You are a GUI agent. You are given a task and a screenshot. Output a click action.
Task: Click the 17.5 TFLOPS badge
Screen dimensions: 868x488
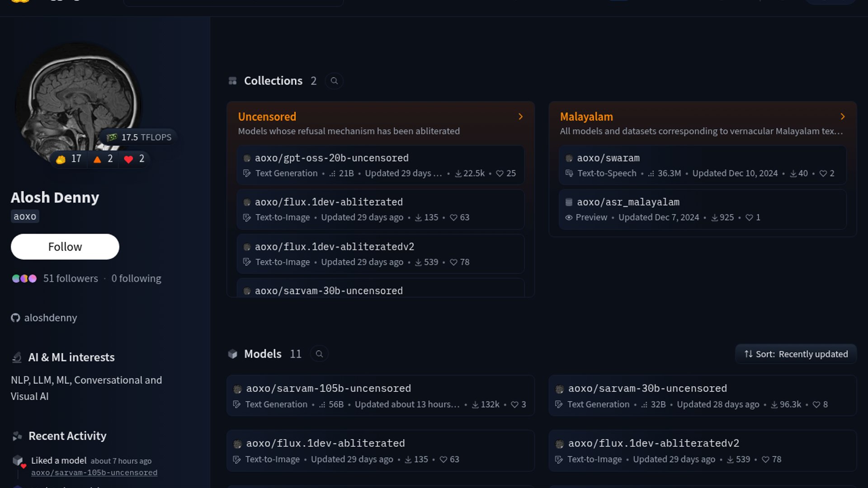[x=139, y=137]
